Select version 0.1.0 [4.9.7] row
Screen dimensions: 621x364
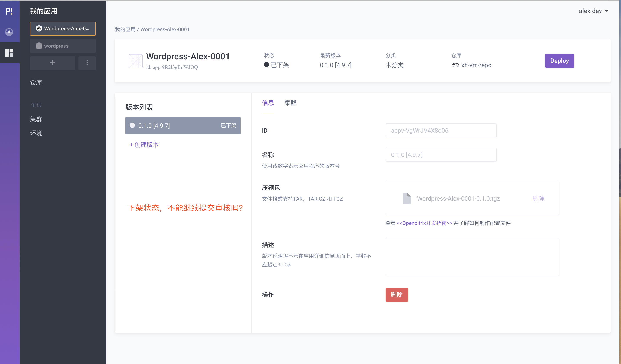(183, 126)
